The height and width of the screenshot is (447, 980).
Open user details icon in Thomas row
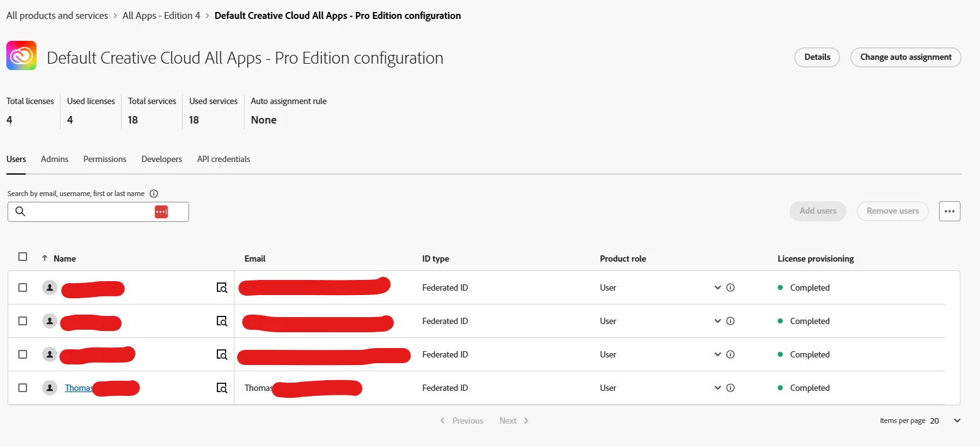[x=222, y=388]
